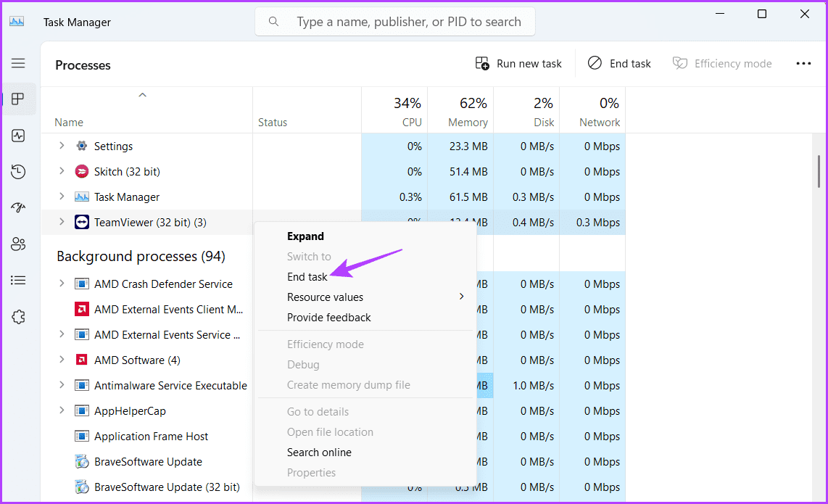Click AMD External Events Client icon

(x=82, y=310)
